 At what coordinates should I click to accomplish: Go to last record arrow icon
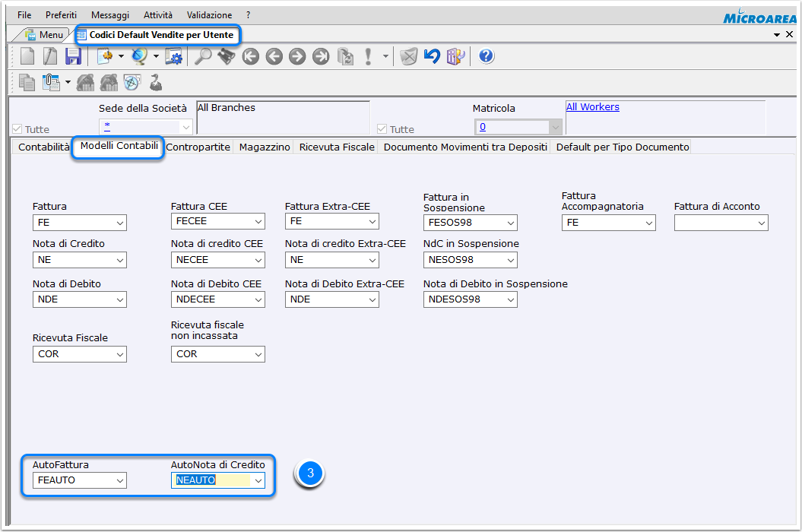pyautogui.click(x=321, y=56)
